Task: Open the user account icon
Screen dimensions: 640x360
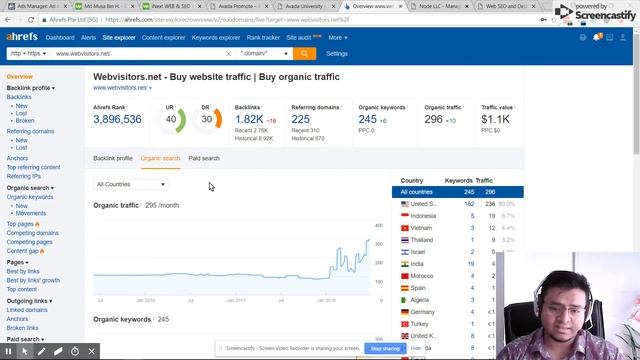Action: point(623,38)
